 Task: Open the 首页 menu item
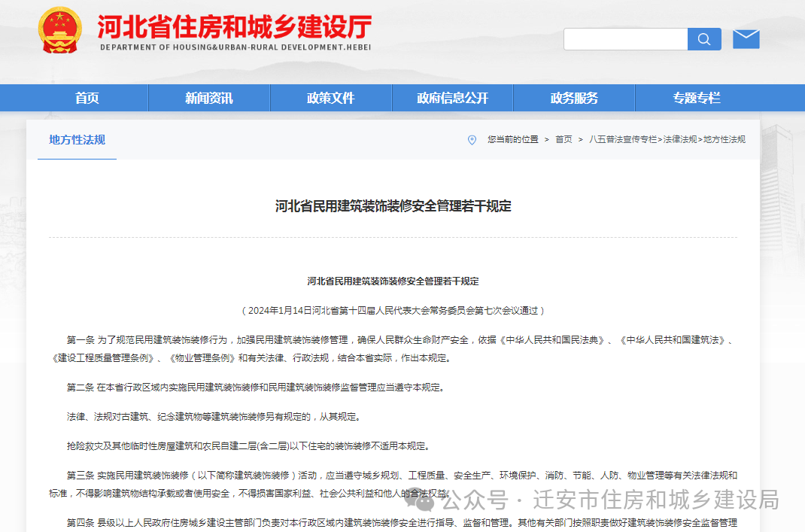pyautogui.click(x=87, y=98)
